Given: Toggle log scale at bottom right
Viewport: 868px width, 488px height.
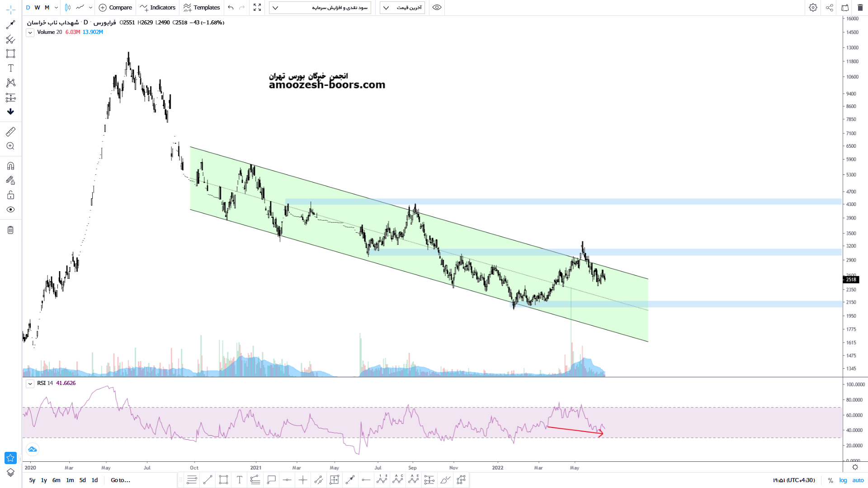Looking at the screenshot, I should (x=843, y=480).
